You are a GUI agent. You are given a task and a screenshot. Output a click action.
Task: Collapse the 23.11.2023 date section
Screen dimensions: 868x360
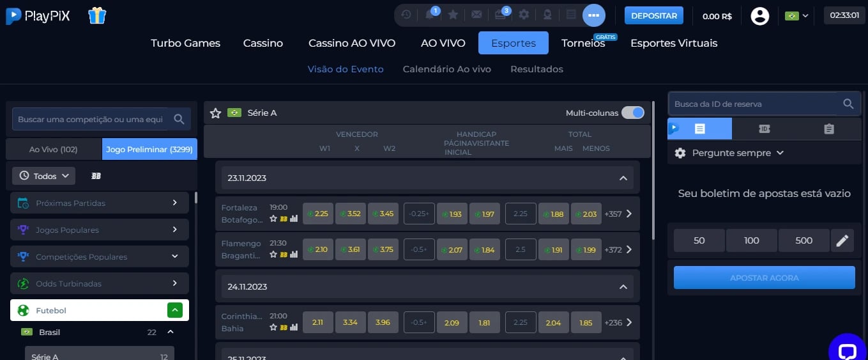pyautogui.click(x=623, y=178)
